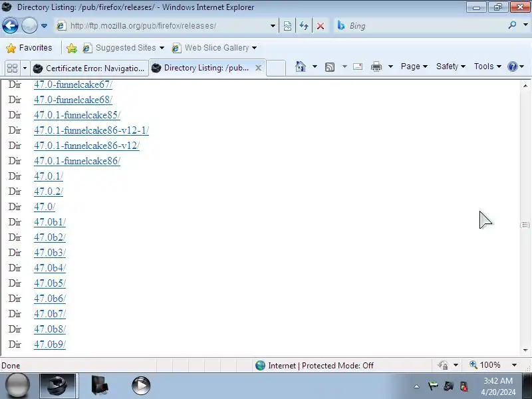Click the Refresh page icon
Viewport: 532px width, 399px height.
click(304, 26)
